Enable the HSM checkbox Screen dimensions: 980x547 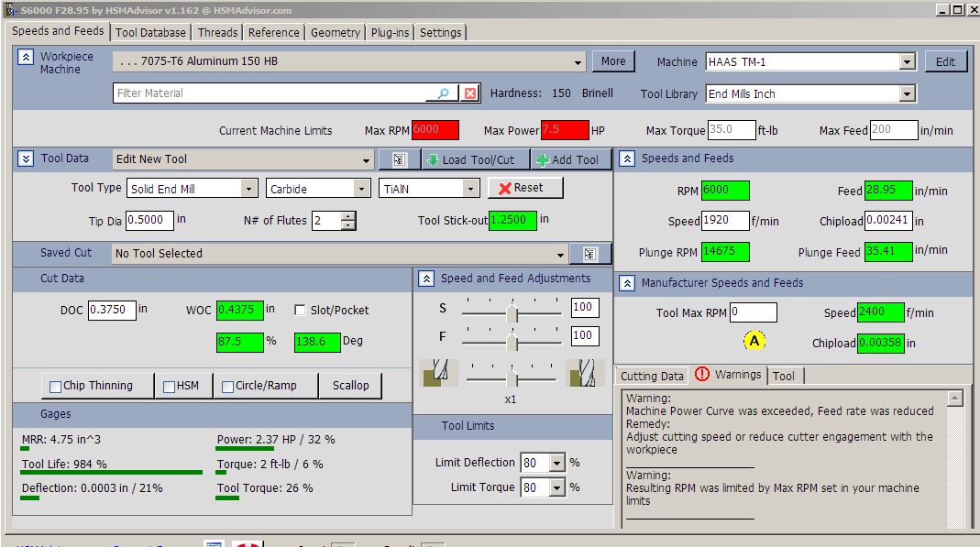[170, 387]
